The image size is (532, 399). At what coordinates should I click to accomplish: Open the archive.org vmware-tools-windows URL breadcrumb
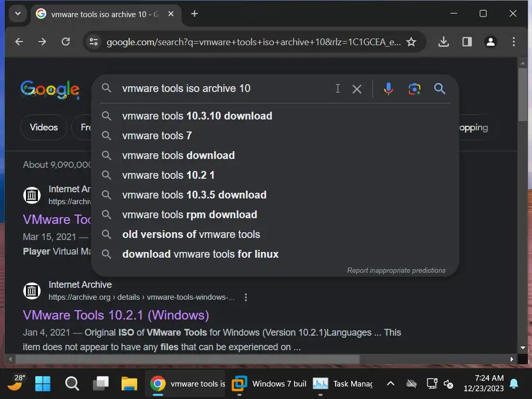pyautogui.click(x=141, y=297)
